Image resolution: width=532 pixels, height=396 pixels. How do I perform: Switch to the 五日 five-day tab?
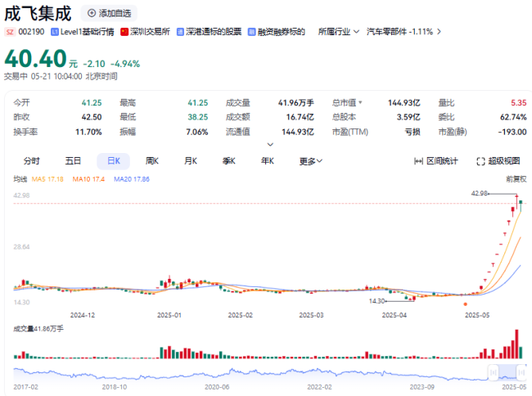coord(73,161)
